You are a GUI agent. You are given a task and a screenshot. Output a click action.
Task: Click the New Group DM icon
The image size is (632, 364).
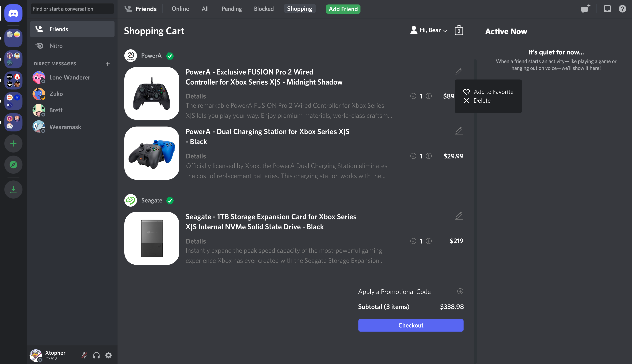(585, 9)
